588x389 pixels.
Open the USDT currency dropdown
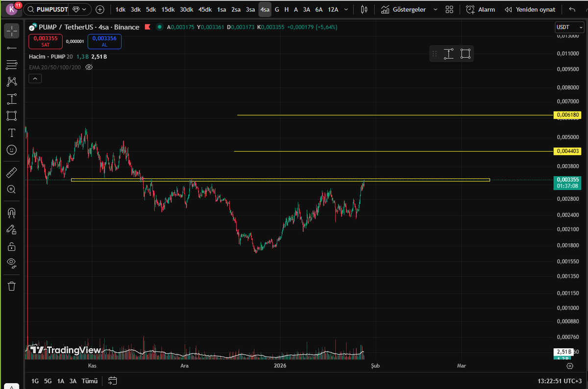568,27
